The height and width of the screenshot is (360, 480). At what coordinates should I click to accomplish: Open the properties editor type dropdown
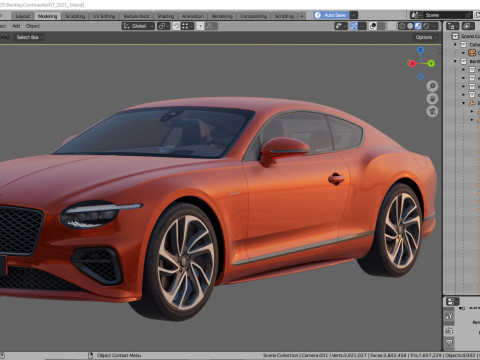click(452, 302)
